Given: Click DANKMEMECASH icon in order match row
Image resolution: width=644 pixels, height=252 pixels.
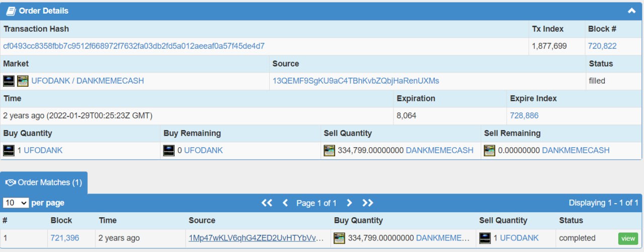Looking at the screenshot, I should tap(340, 238).
